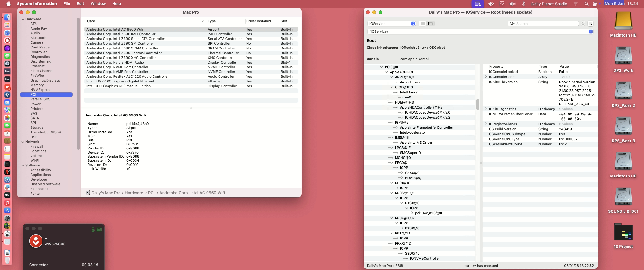Open Music from the Dock
Viewport: 644px width, 270px height.
click(x=7, y=203)
